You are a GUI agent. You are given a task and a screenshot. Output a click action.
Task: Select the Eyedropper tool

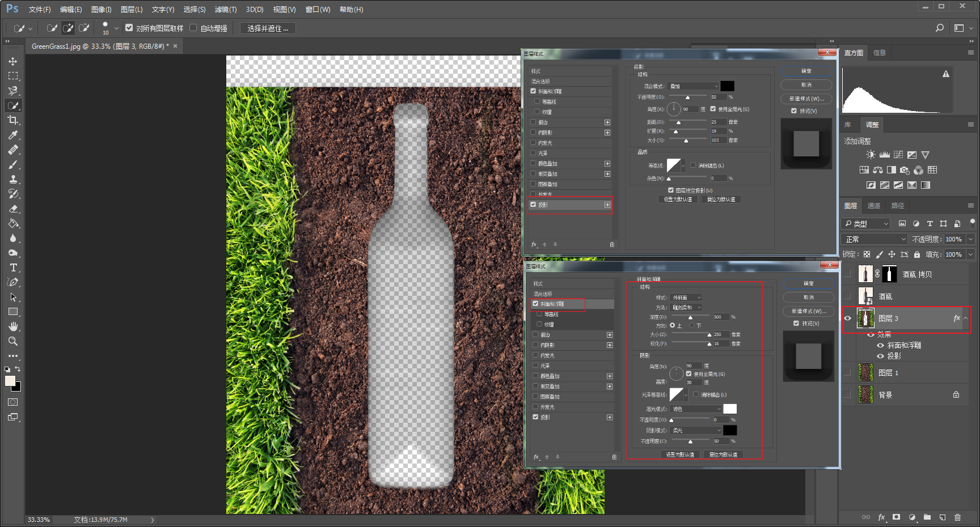(x=13, y=135)
